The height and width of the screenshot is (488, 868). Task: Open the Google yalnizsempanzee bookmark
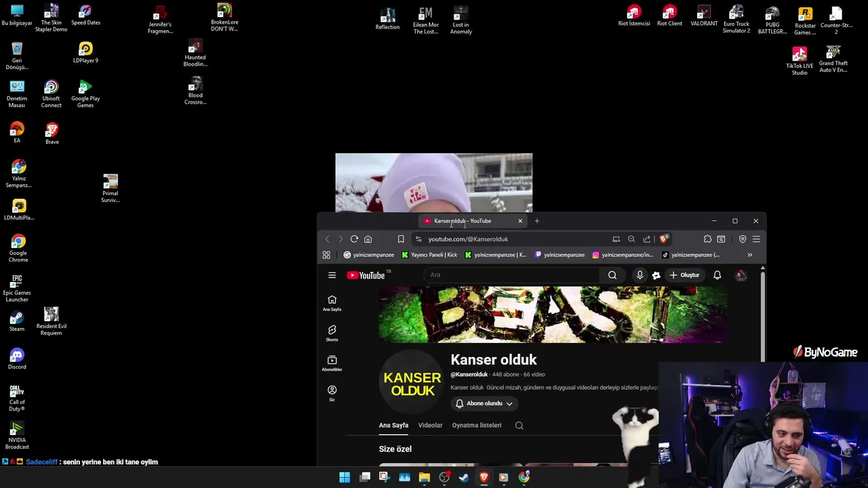click(x=369, y=255)
